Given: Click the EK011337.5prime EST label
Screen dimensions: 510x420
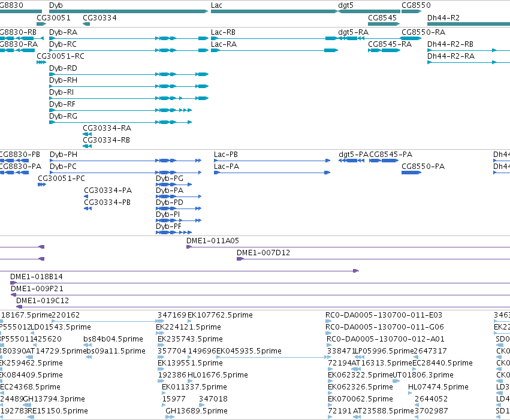Looking at the screenshot, I should pyautogui.click(x=194, y=387).
